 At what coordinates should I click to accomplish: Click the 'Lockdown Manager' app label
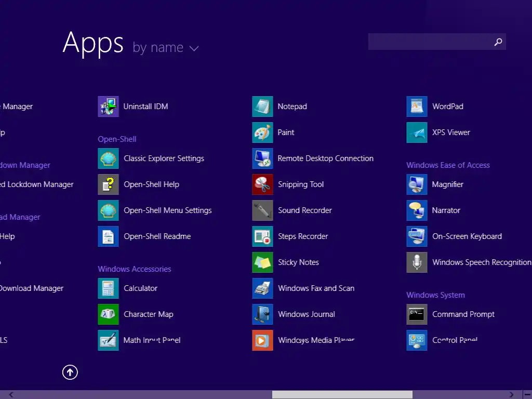coord(37,184)
